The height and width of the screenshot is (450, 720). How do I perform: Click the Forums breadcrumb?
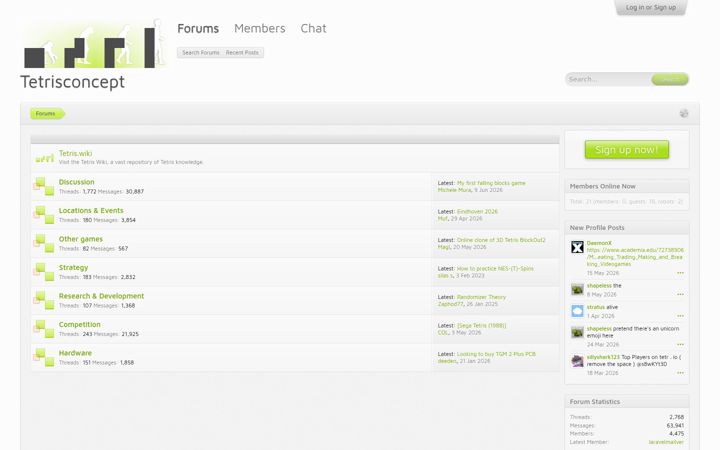46,113
